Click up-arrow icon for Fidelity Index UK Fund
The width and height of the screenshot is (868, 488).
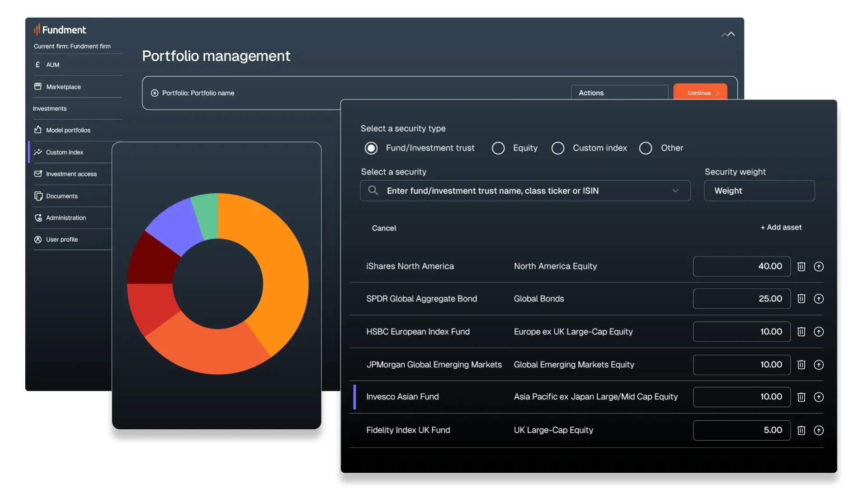819,430
